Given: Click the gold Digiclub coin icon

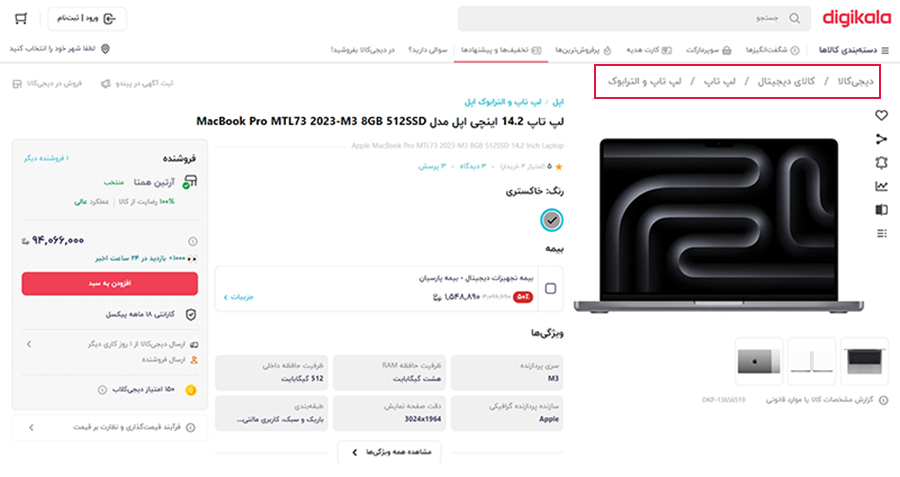Looking at the screenshot, I should pos(191,390).
